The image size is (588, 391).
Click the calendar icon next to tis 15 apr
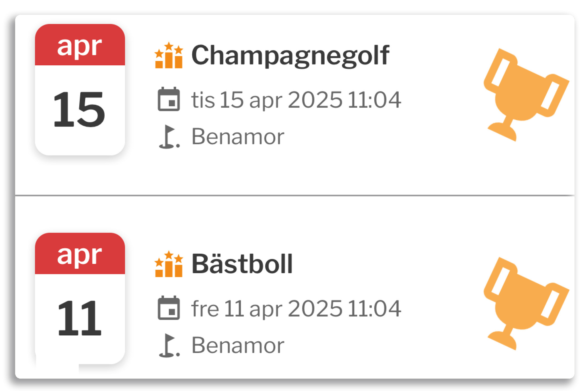point(169,99)
